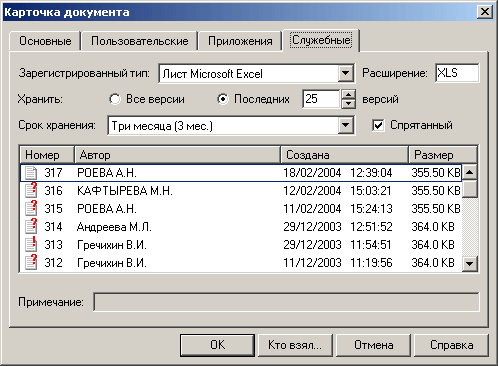Click the 'Расширение' field containing XLS

(x=457, y=73)
